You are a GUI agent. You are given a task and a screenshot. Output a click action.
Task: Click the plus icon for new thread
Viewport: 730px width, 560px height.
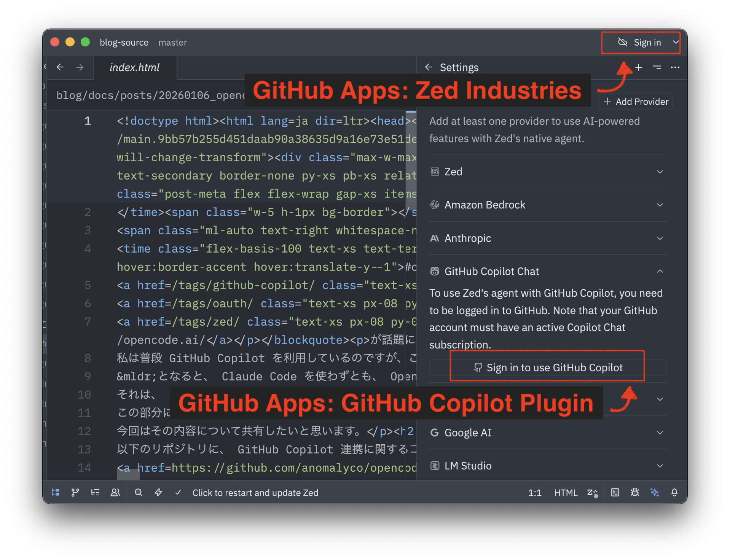(639, 67)
